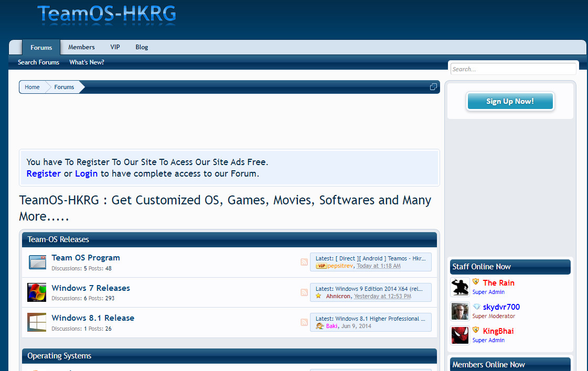The width and height of the screenshot is (588, 371).
Task: Open latest thread Windows 8.1 Higher Professional
Action: [380, 319]
